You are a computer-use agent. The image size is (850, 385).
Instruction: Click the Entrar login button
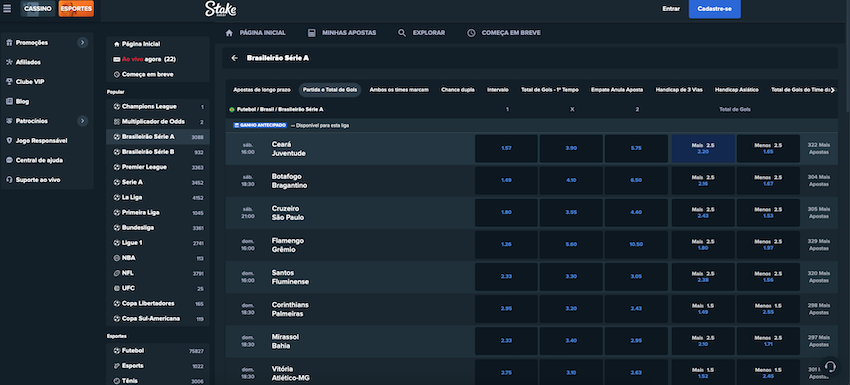click(x=671, y=9)
